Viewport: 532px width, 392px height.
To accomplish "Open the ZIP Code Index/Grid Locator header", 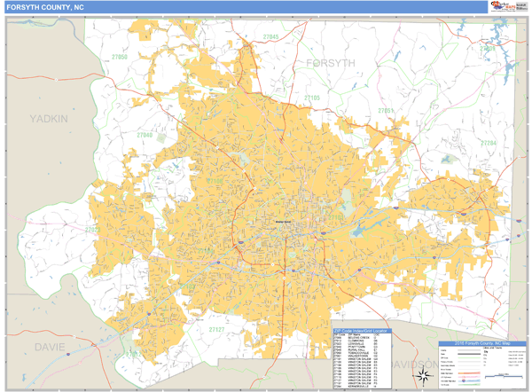I will coord(360,330).
